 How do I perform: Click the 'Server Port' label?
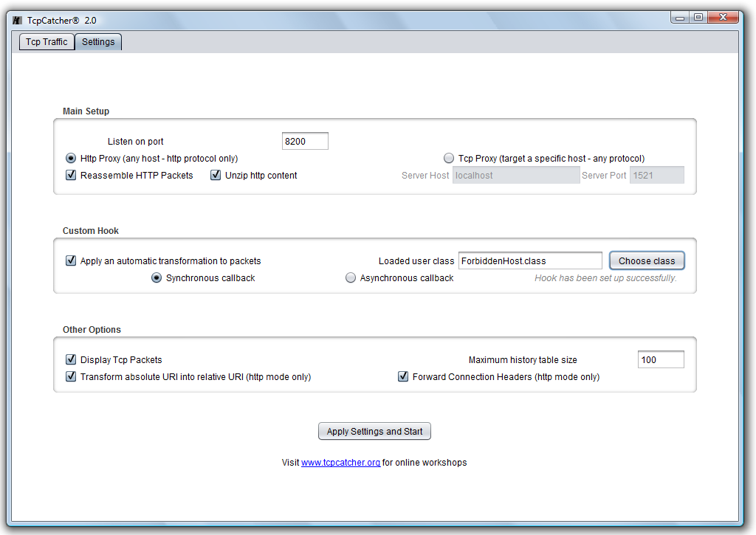604,176
